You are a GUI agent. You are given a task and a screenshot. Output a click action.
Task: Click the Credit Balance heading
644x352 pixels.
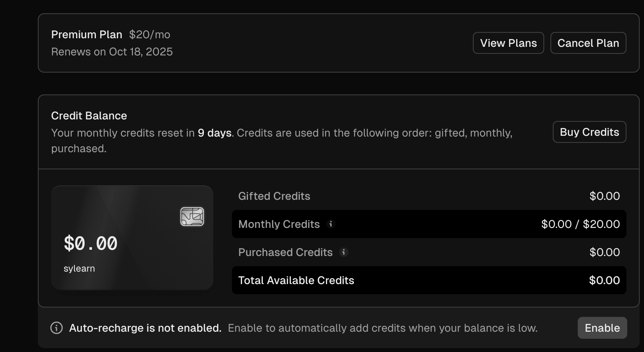[x=89, y=116]
